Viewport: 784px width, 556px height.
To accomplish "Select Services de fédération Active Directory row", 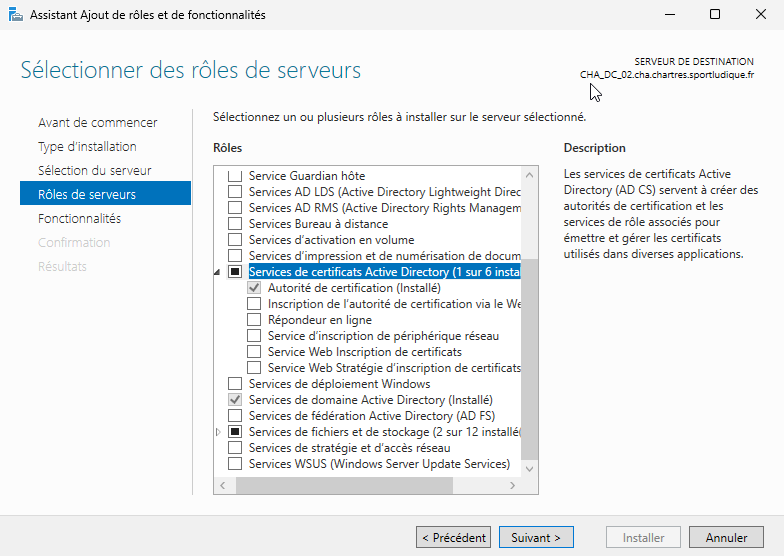I will 371,416.
